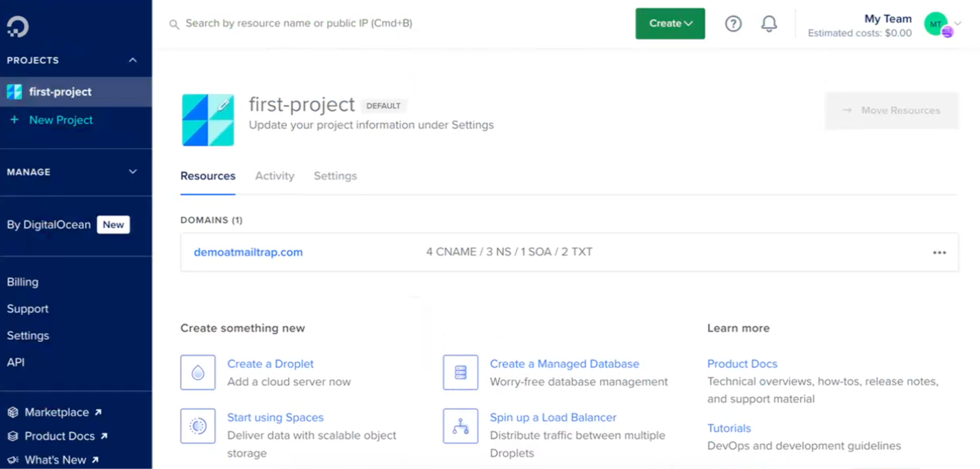This screenshot has width=980, height=469.
Task: Click the Spin up a Load Balancer link
Action: (x=553, y=418)
